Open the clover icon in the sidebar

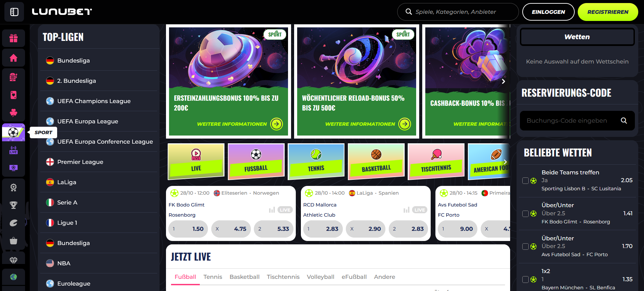pyautogui.click(x=14, y=113)
